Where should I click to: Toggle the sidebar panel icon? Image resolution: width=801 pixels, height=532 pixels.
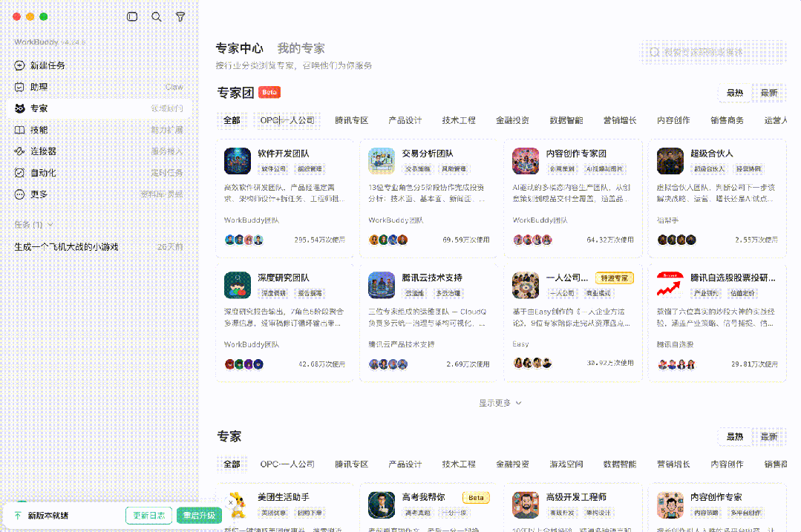(x=132, y=17)
